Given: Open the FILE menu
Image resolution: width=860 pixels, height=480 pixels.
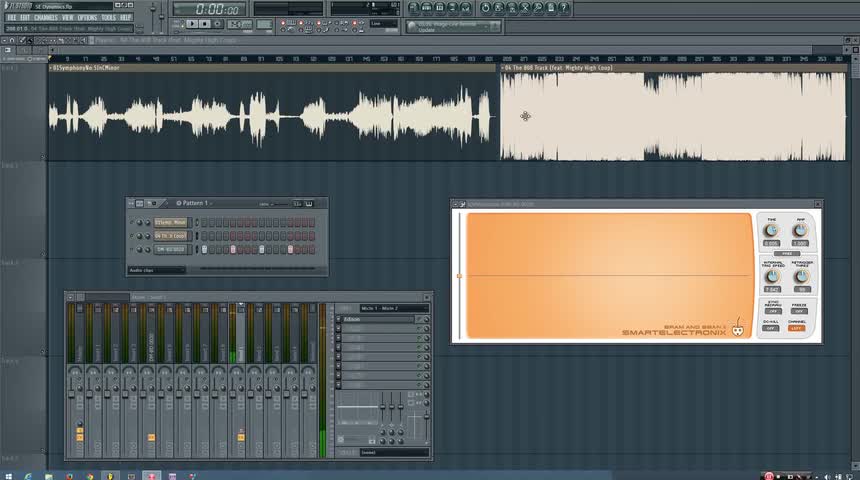Looking at the screenshot, I should (12, 17).
